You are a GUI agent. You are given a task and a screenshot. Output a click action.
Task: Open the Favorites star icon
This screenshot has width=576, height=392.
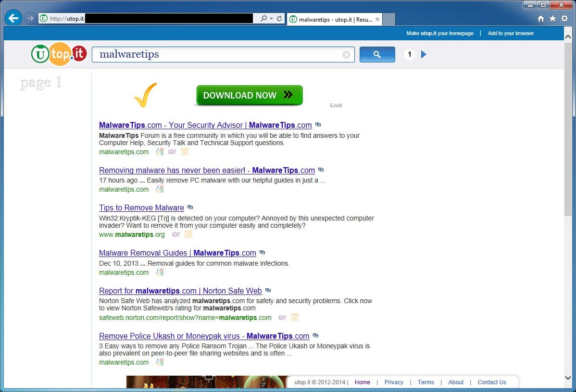point(552,18)
